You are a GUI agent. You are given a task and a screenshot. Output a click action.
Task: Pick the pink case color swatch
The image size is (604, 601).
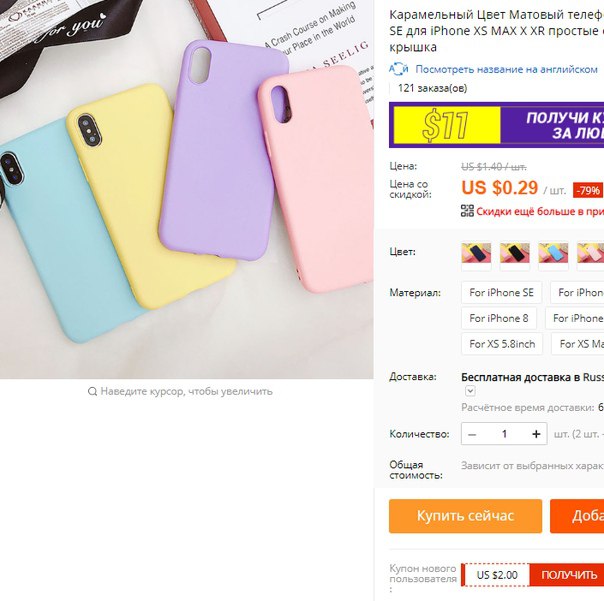coord(590,253)
